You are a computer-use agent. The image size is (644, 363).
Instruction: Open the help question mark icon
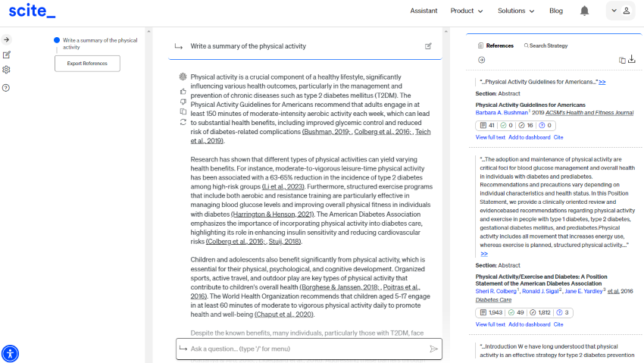click(6, 88)
